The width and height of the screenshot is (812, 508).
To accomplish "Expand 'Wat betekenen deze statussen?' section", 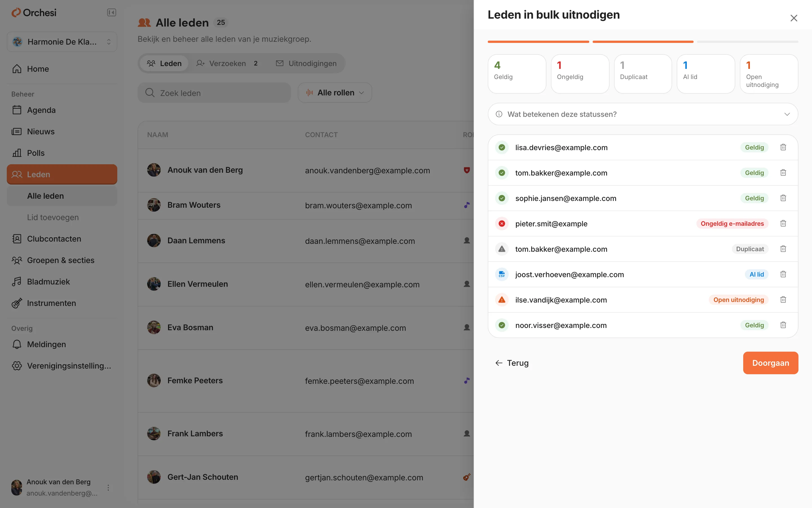I will tap(643, 114).
